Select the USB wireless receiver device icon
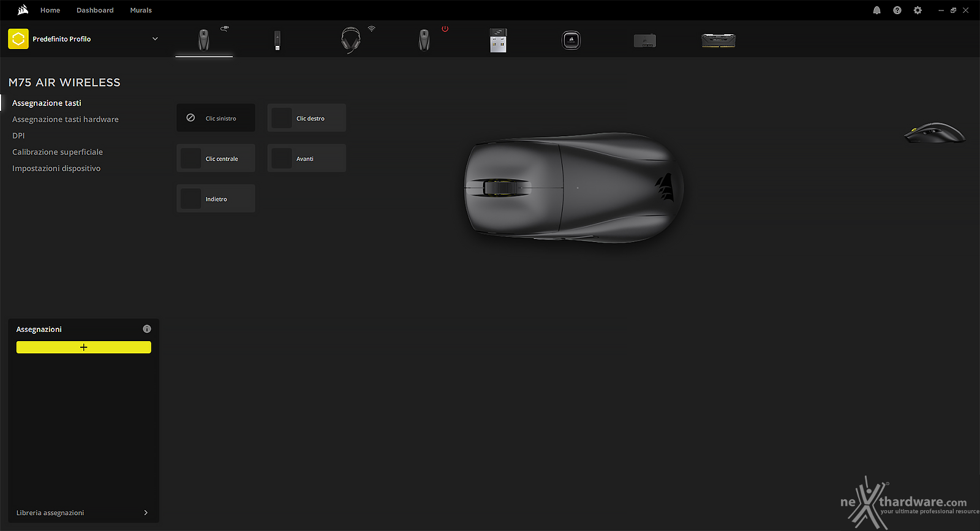 click(x=498, y=40)
